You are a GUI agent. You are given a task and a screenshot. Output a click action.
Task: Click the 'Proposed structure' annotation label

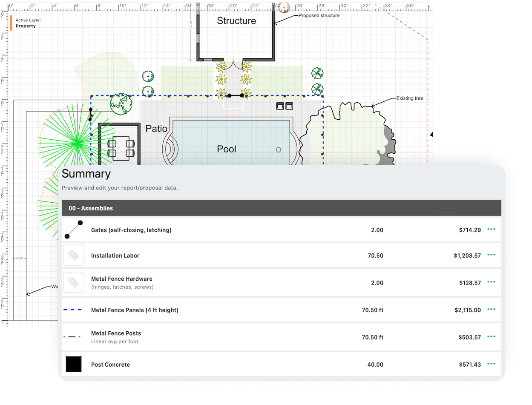[x=319, y=15]
